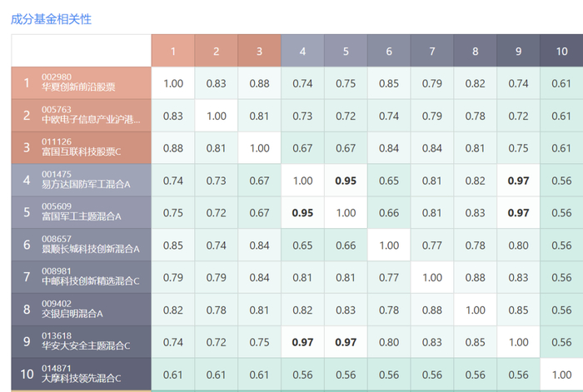The height and width of the screenshot is (392, 583).
Task: Click 0.97 in row 9 column 4
Action: coord(302,342)
